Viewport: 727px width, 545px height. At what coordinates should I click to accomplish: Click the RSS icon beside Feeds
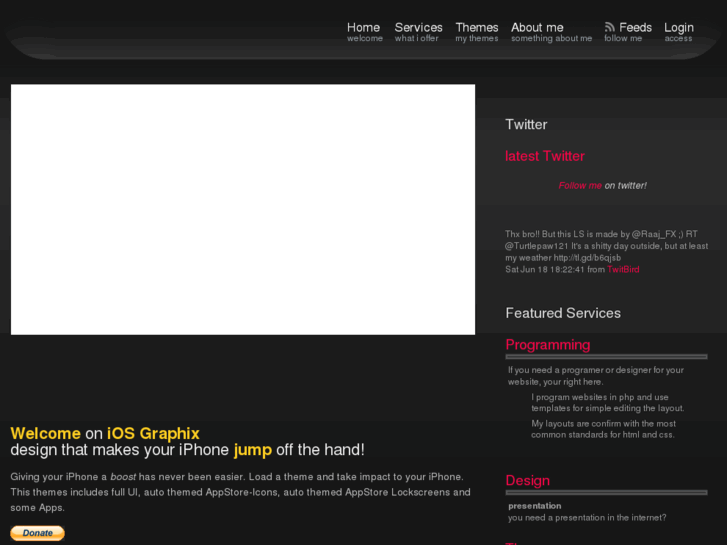609,27
